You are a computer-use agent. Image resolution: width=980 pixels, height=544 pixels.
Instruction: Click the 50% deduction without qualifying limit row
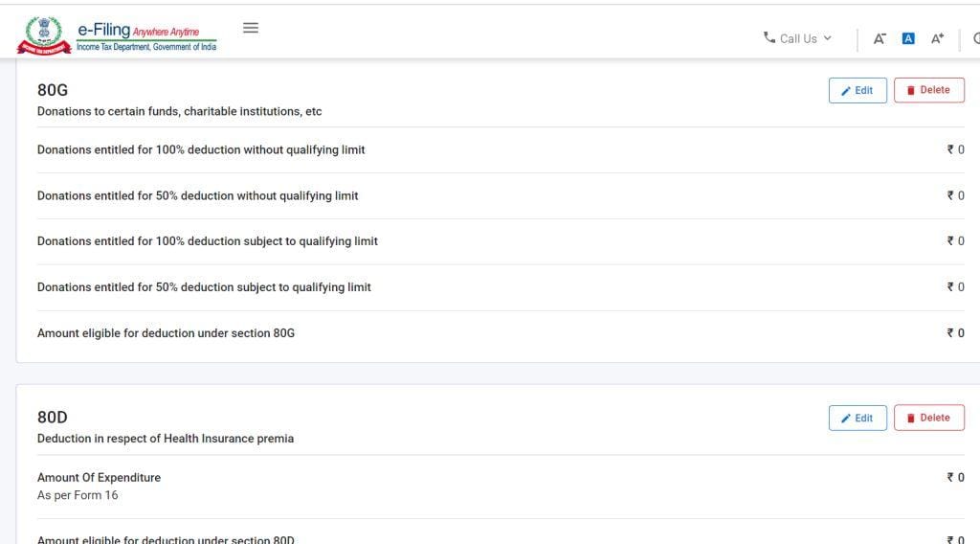pos(197,195)
